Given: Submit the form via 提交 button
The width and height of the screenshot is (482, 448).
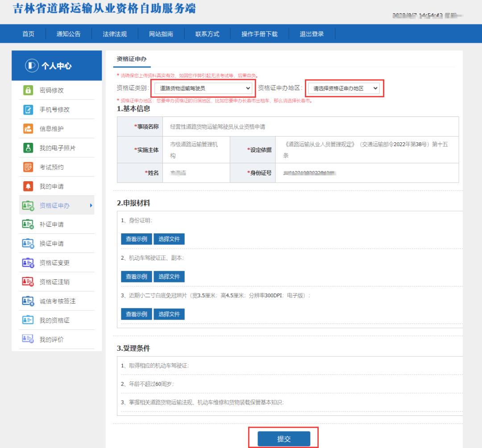Looking at the screenshot, I should (284, 439).
